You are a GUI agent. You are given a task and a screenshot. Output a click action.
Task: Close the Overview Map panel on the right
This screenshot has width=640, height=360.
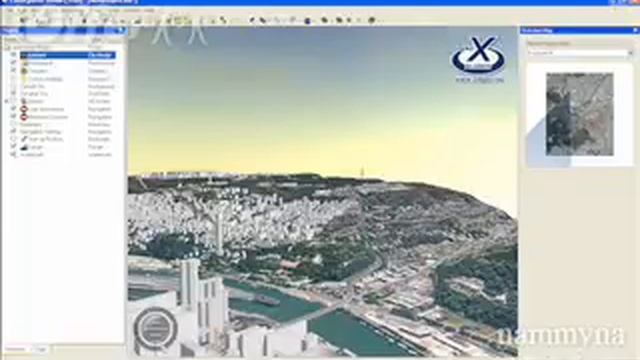coord(635,31)
